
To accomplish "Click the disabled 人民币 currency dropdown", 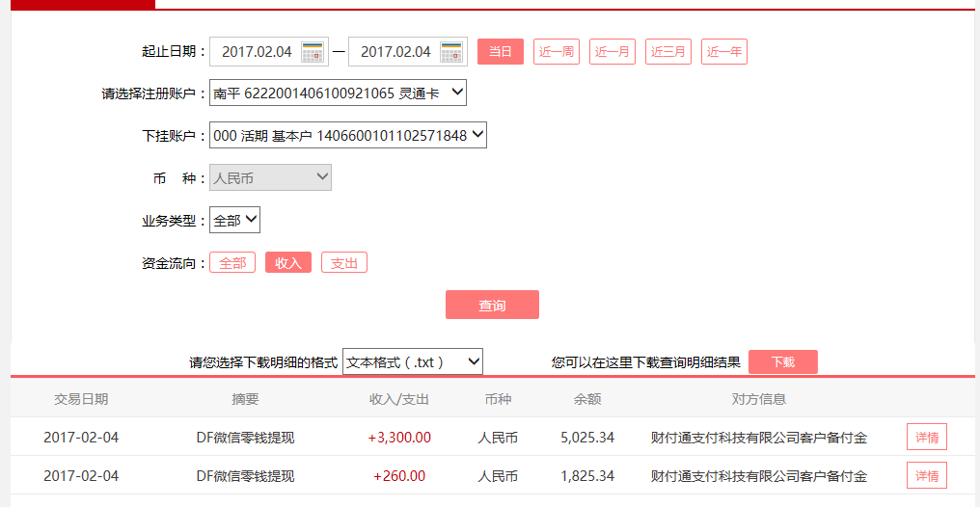I will click(270, 178).
